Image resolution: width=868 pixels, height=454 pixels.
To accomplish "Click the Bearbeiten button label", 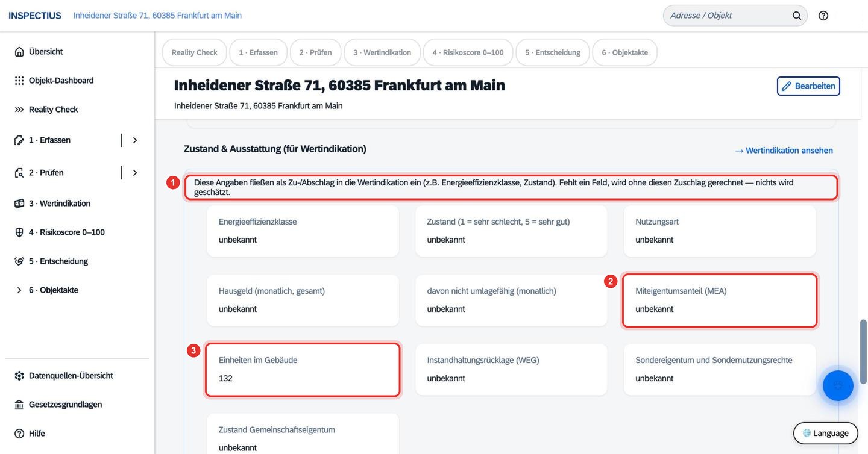I will point(815,86).
